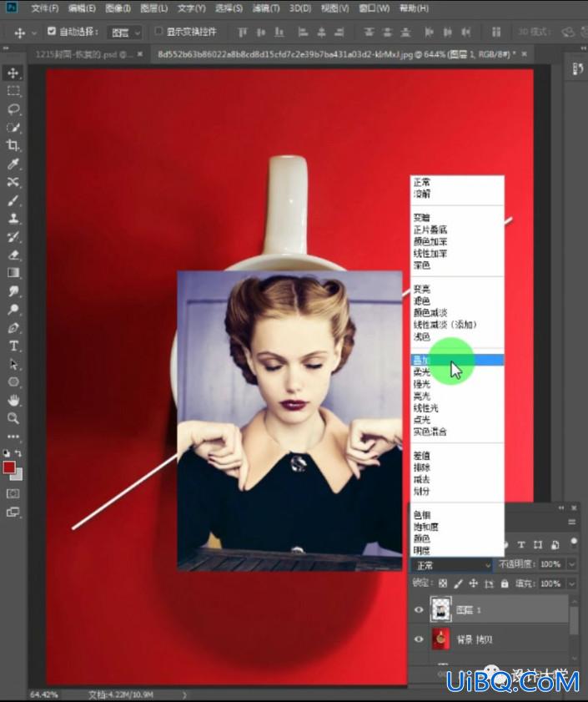588x702 pixels.
Task: Select the Smudge tool
Action: [13, 291]
